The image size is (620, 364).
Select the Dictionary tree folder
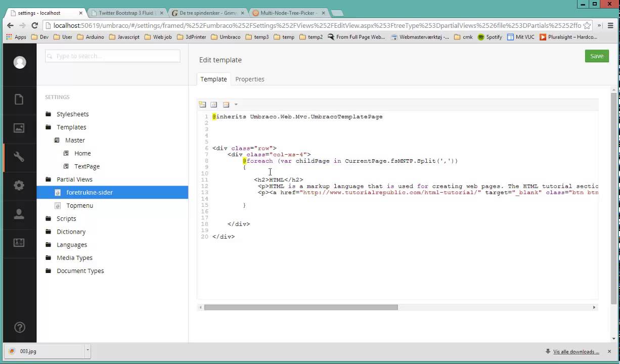click(x=71, y=232)
